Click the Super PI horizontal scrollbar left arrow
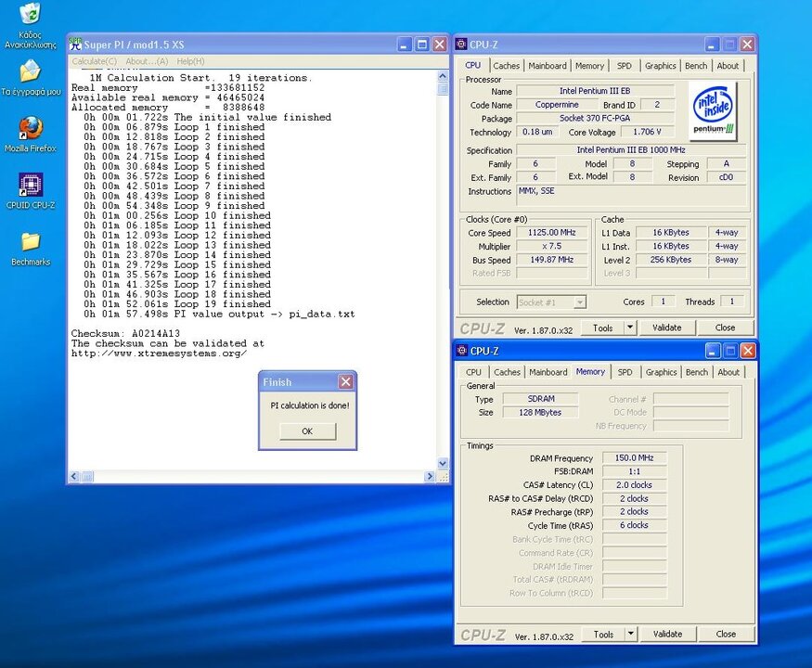 tap(74, 476)
